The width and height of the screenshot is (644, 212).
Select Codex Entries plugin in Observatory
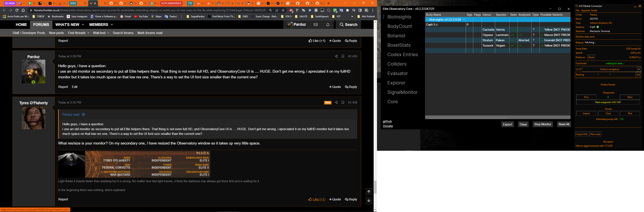pos(402,55)
